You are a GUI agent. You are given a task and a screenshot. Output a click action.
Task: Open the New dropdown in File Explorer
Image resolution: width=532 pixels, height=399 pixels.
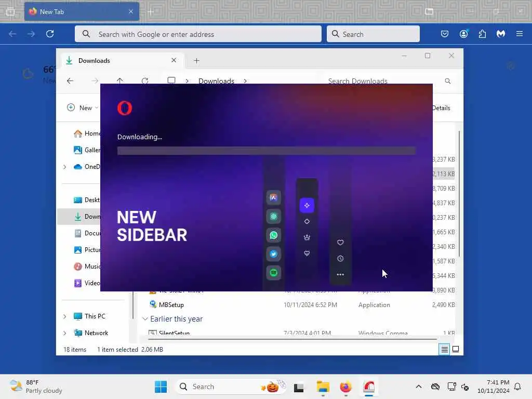pos(83,108)
